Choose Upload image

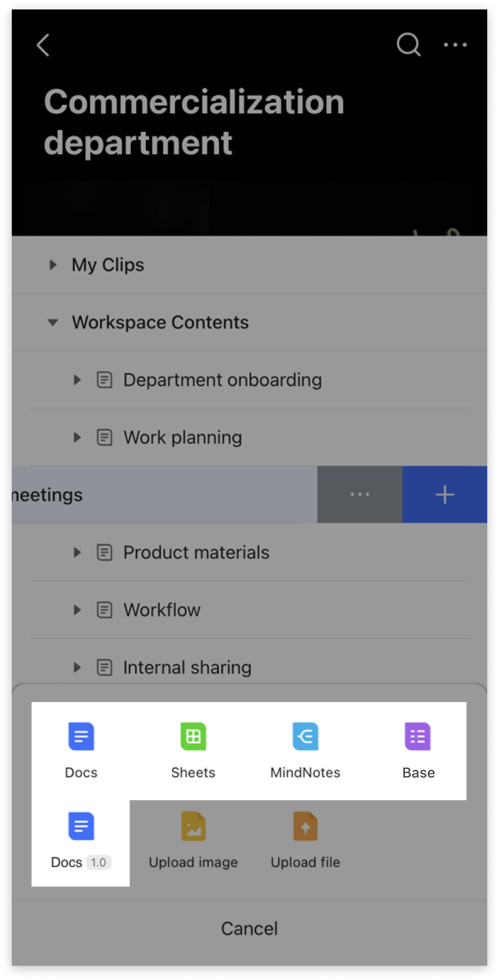[193, 840]
